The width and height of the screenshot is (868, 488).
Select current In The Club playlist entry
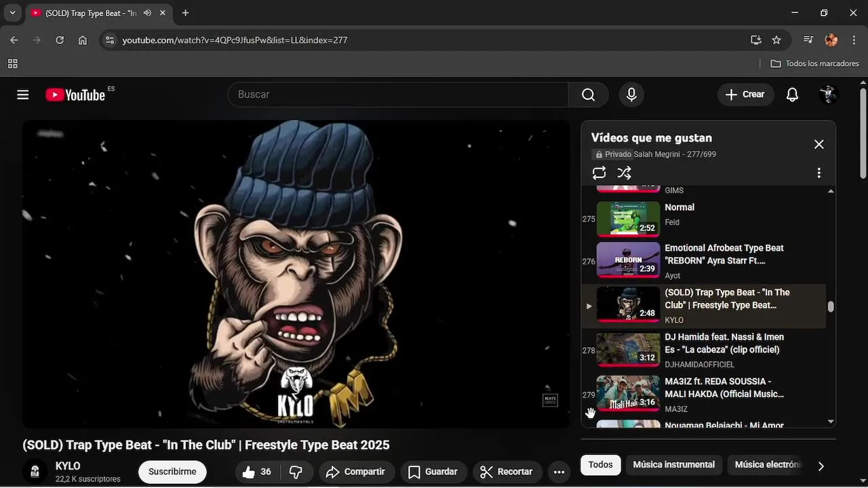(704, 306)
